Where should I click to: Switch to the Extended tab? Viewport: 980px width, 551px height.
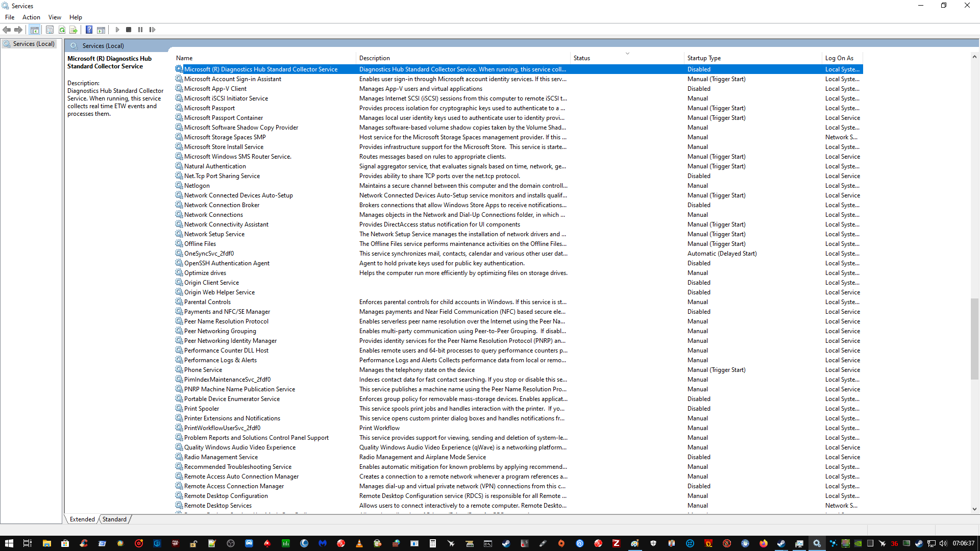coord(82,519)
